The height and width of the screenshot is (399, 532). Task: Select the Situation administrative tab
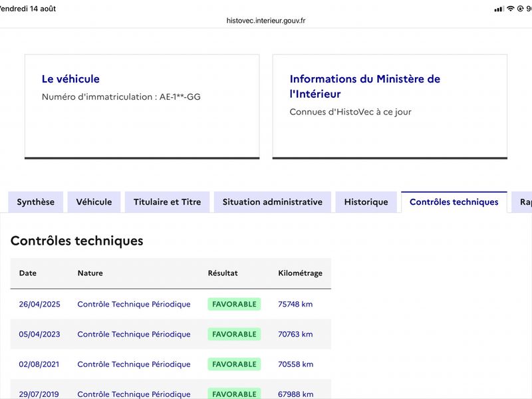pyautogui.click(x=273, y=202)
